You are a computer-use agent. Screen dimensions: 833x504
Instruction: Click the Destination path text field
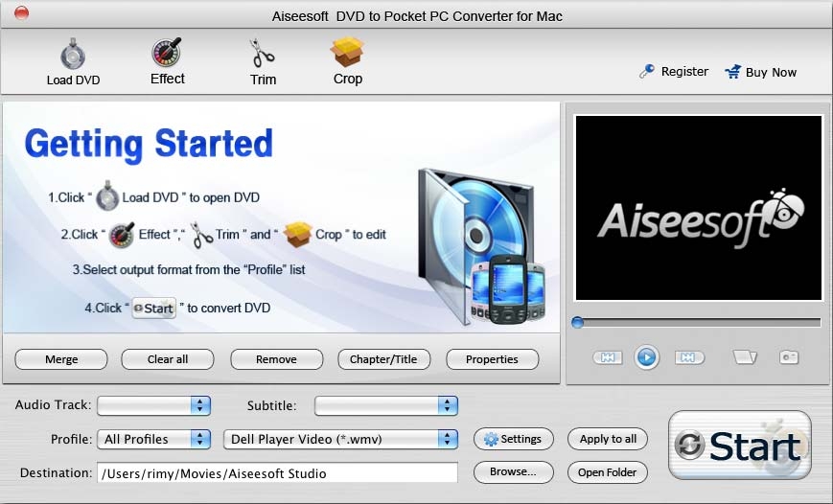[x=277, y=473]
